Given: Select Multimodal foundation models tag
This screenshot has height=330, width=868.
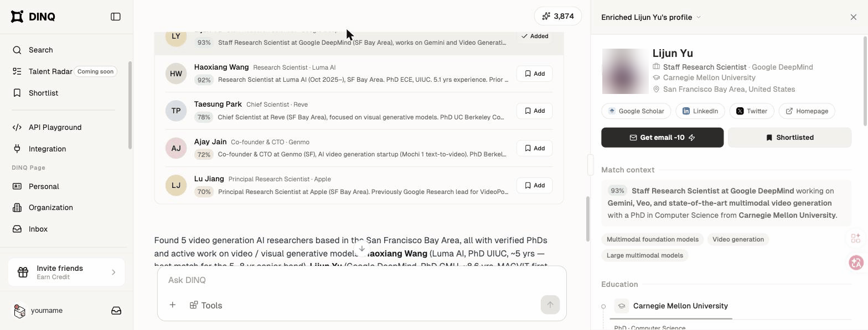Looking at the screenshot, I should pyautogui.click(x=653, y=239).
